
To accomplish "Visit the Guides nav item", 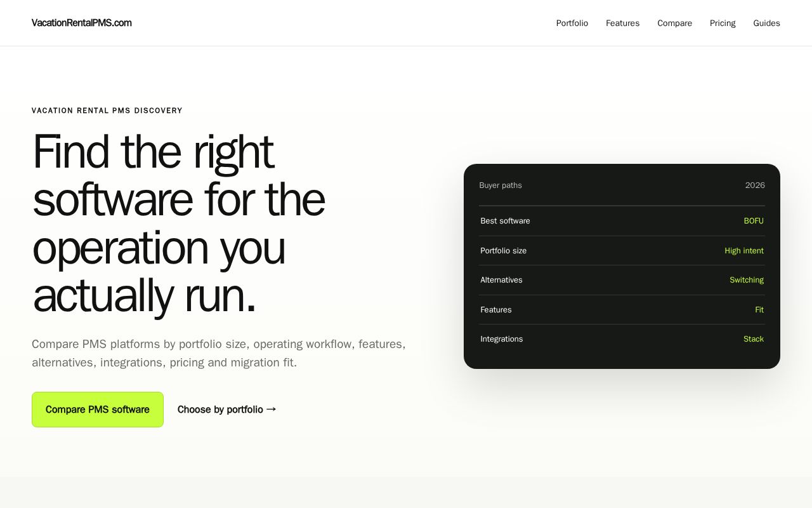I will pos(766,23).
